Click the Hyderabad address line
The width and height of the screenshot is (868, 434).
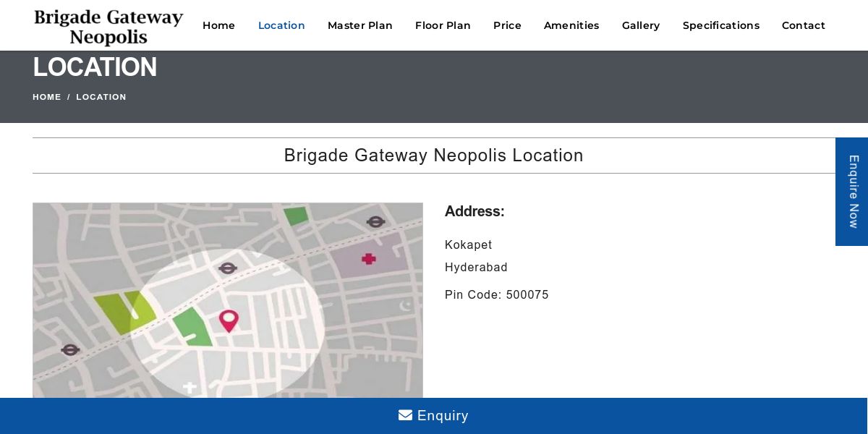pos(476,267)
